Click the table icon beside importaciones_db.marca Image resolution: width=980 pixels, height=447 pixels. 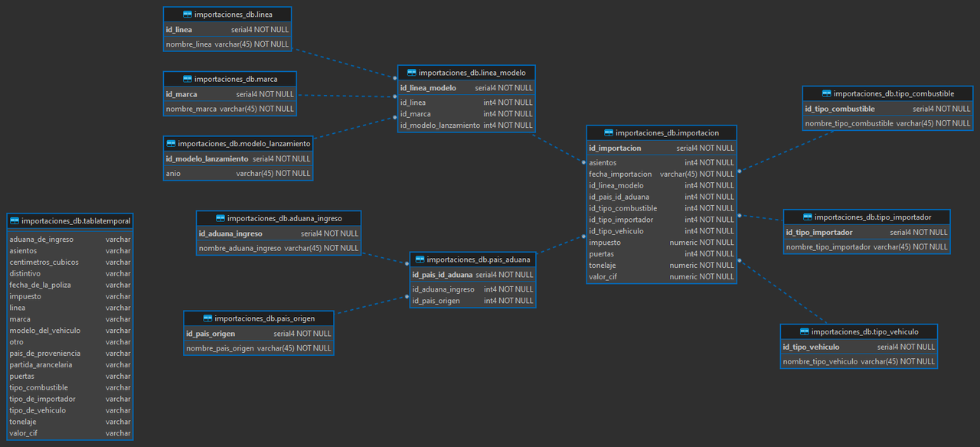coord(188,79)
